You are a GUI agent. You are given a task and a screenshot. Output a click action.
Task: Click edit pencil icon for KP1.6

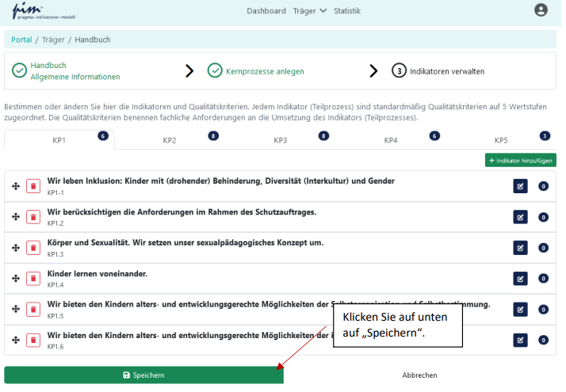(x=520, y=340)
